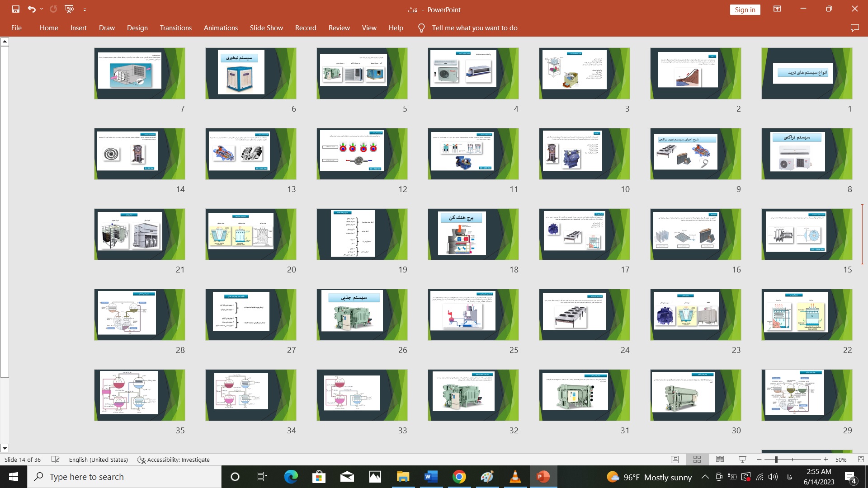
Task: Switch to Reading View icon
Action: 720,460
